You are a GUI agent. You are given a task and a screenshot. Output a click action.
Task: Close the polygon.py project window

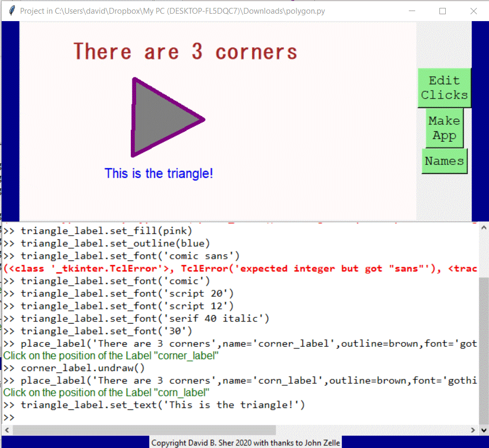[473, 11]
